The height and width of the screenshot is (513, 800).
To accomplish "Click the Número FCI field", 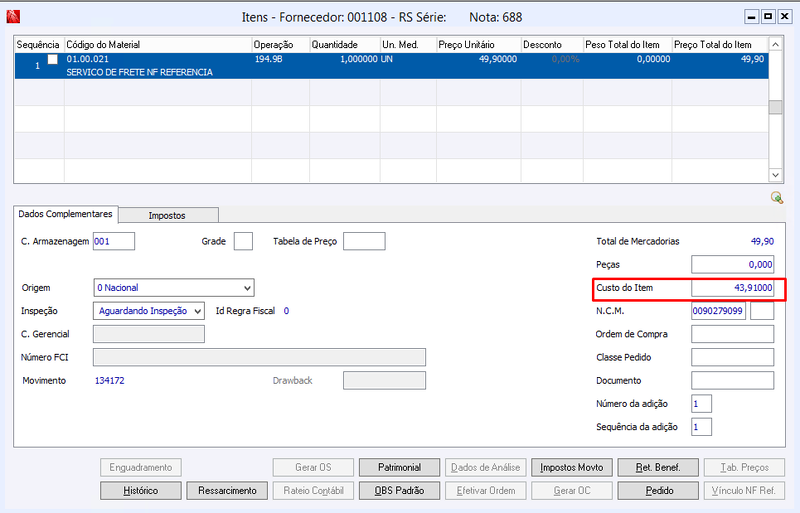I will coord(259,357).
